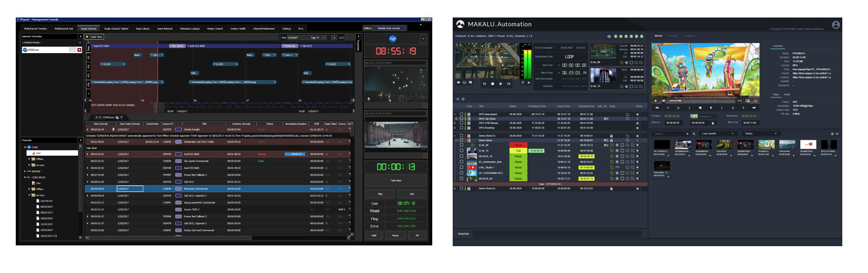Click the Sky Sports block on Main track
This screenshot has height=273, width=868.
point(178,45)
